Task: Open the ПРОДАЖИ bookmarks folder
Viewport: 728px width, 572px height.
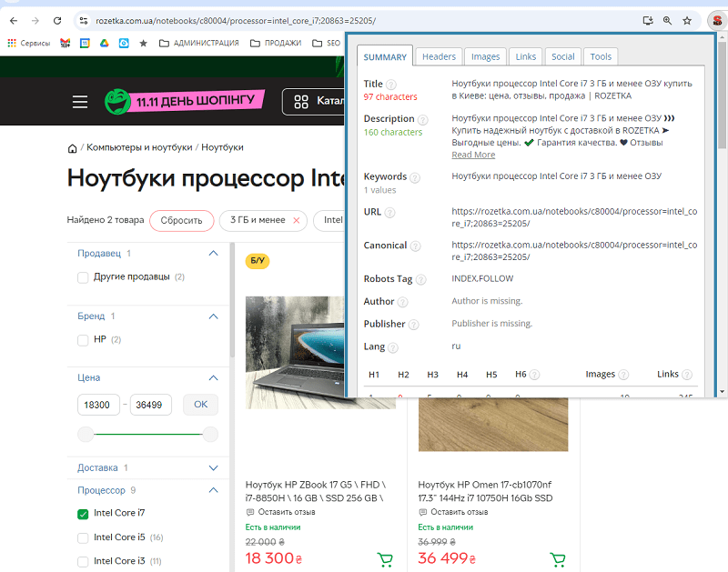Action: click(x=276, y=43)
